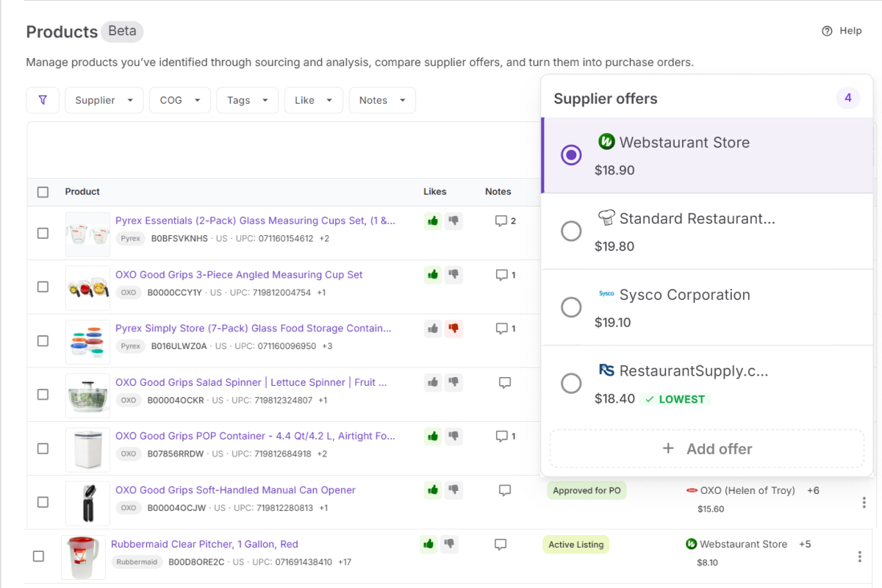882x588 pixels.
Task: Check the box for Pyrex Essentials row
Action: (43, 233)
